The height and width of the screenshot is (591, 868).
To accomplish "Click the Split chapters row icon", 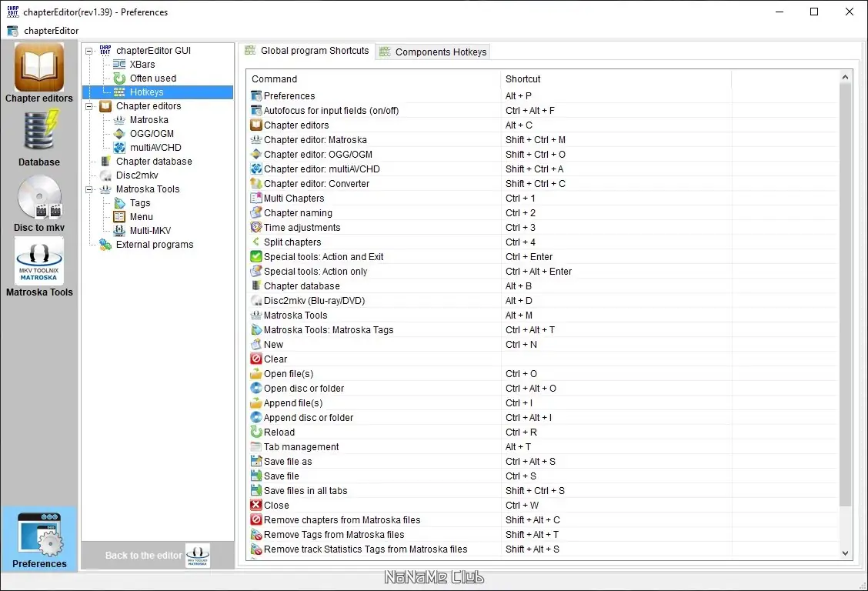I will pyautogui.click(x=255, y=242).
